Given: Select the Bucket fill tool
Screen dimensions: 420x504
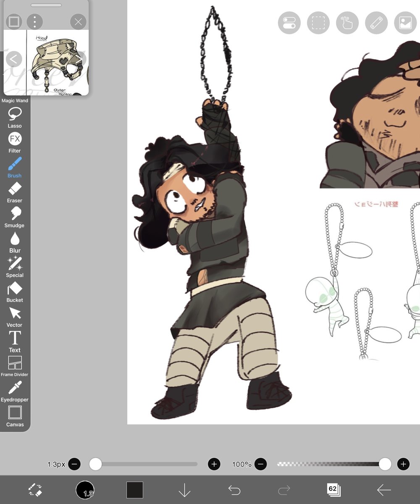Looking at the screenshot, I should (15, 292).
